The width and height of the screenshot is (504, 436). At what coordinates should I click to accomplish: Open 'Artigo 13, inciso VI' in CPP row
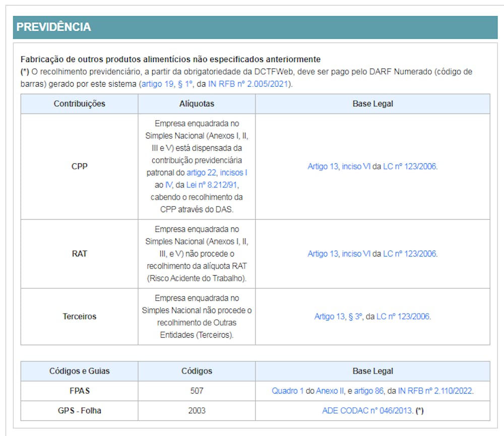[339, 166]
